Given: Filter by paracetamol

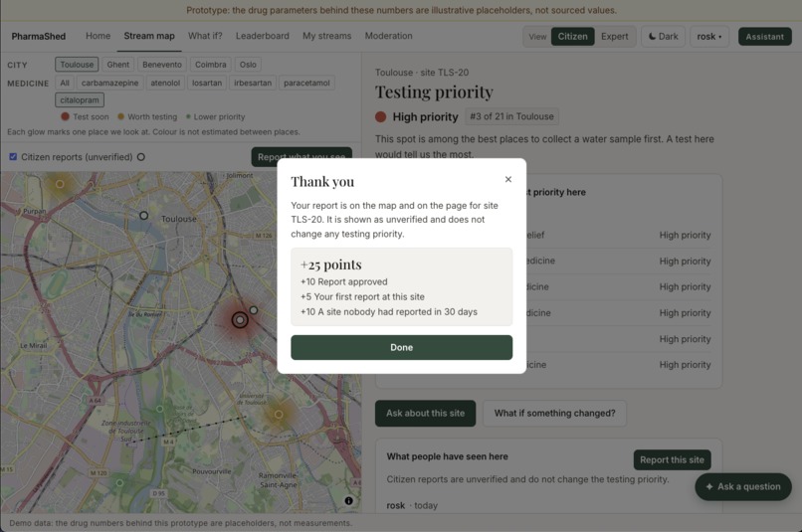Looking at the screenshot, I should [306, 83].
